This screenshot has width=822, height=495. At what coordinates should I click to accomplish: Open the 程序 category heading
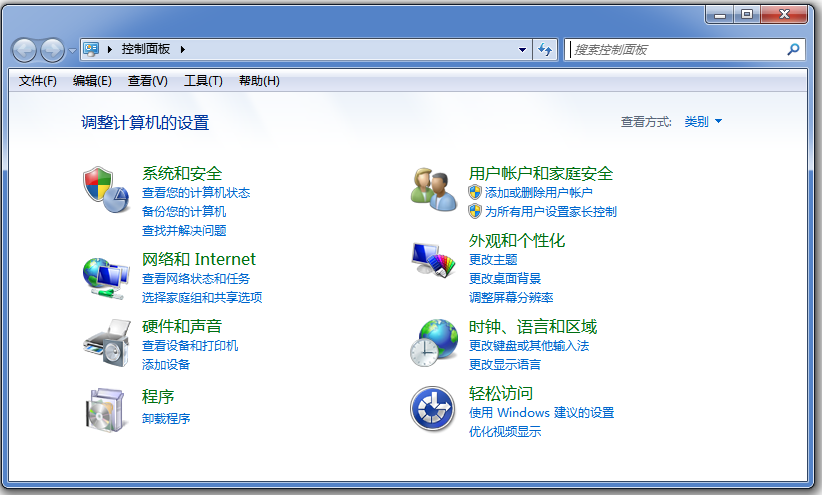point(158,396)
